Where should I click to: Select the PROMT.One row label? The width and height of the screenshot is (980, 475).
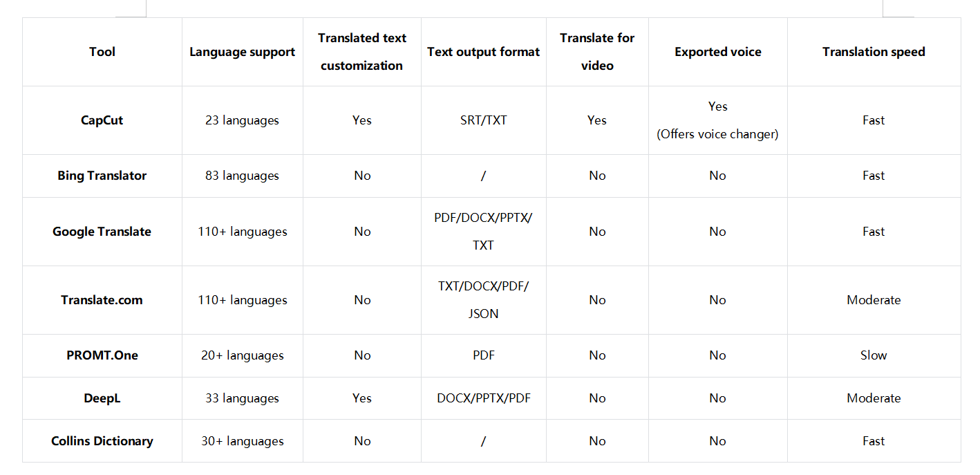point(102,355)
